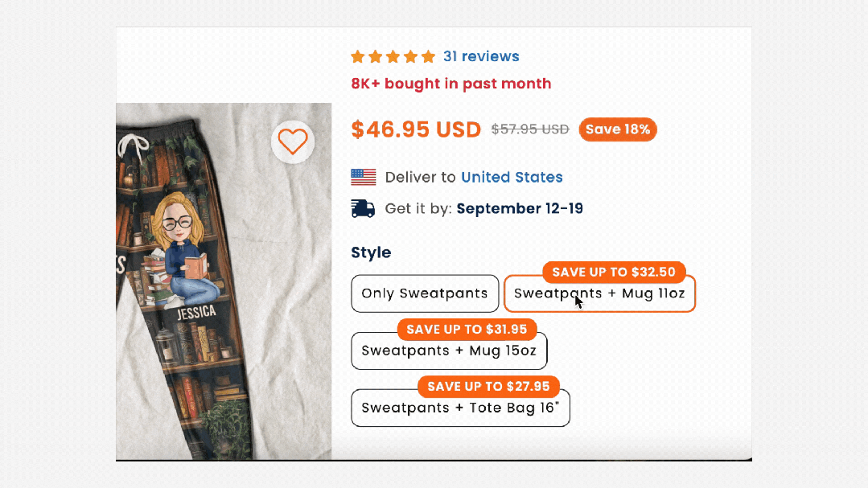Click the fifth orange rating star
Image resolution: width=868 pixels, height=488 pixels.
point(428,56)
